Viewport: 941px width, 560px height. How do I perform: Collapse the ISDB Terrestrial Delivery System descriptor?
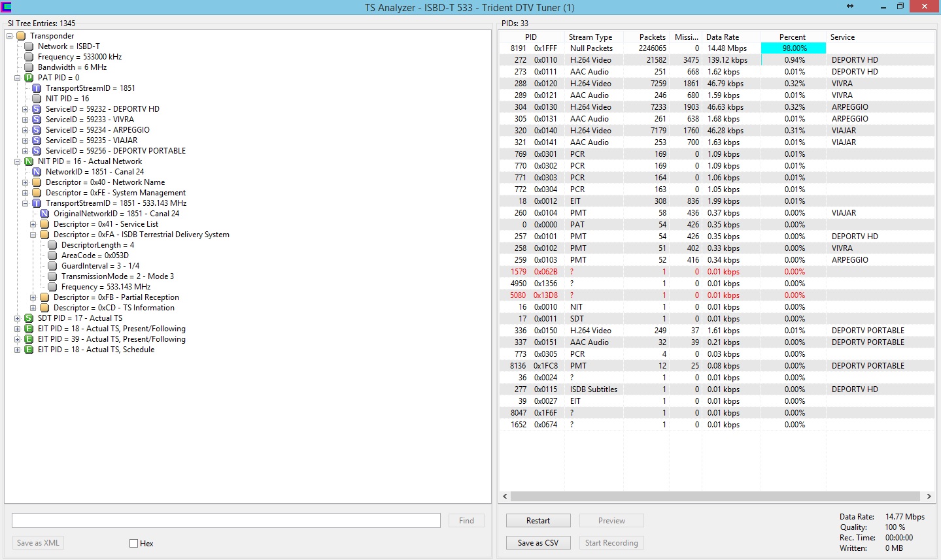pyautogui.click(x=33, y=235)
